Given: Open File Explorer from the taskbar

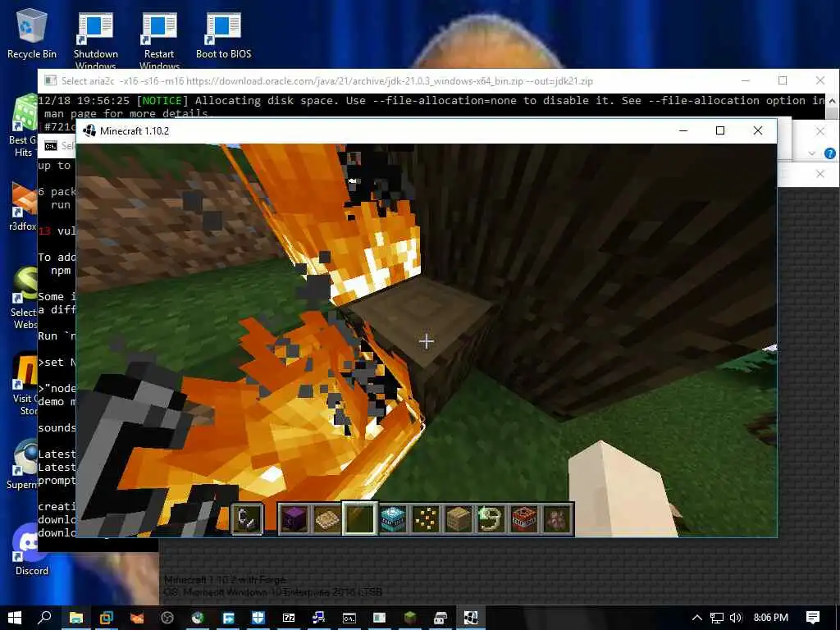Looking at the screenshot, I should tap(75, 618).
